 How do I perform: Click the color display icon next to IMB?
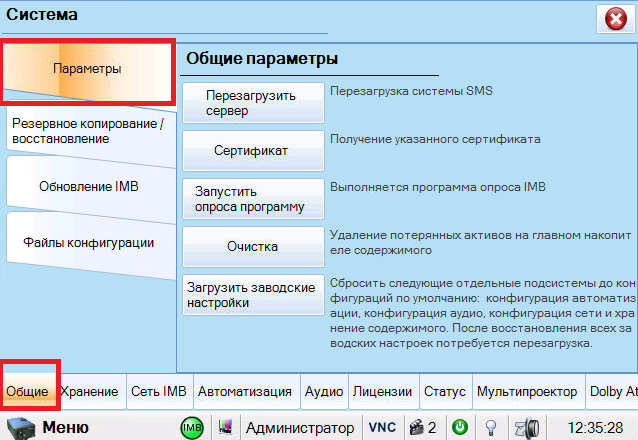pyautogui.click(x=224, y=428)
